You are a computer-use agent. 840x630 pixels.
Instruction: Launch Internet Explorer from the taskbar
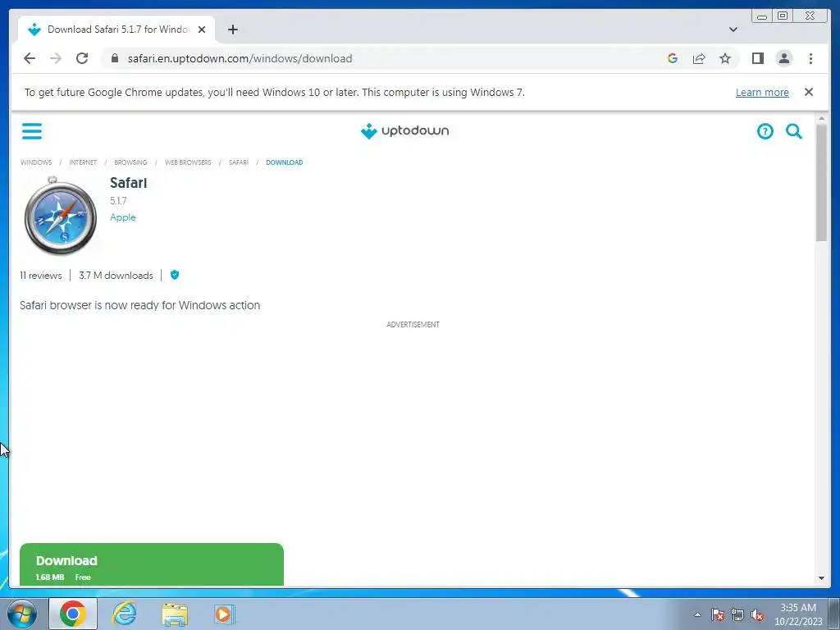pyautogui.click(x=124, y=614)
